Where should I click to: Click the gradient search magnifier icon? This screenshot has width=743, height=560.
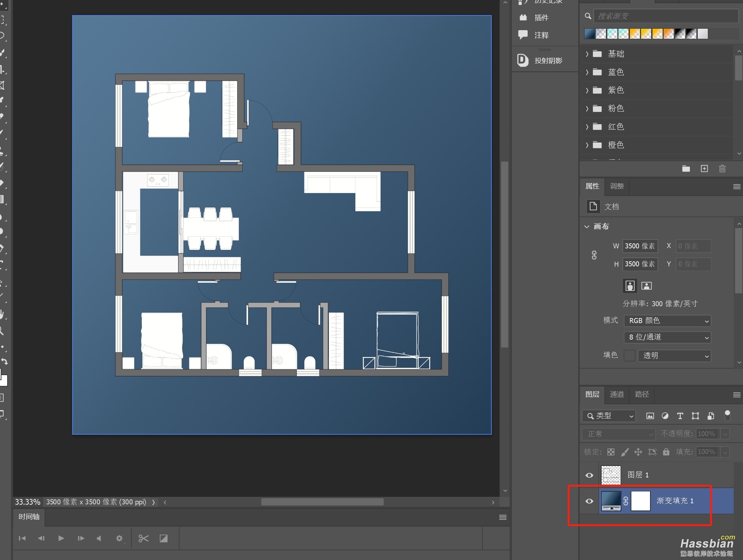click(588, 16)
